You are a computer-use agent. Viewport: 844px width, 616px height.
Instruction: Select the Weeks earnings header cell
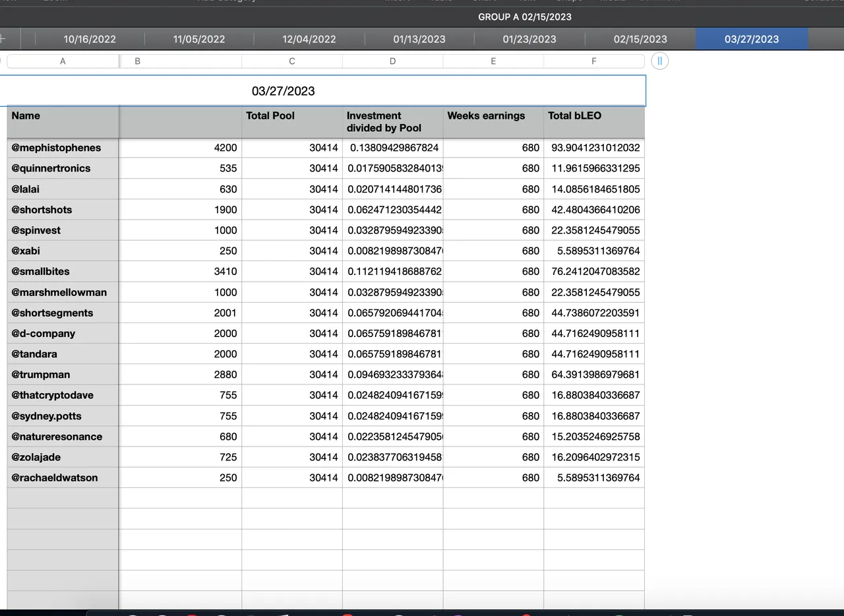click(x=493, y=122)
